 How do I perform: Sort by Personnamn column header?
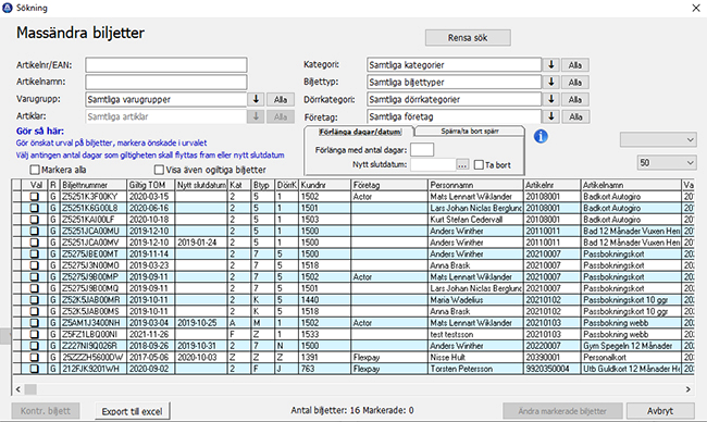point(475,185)
